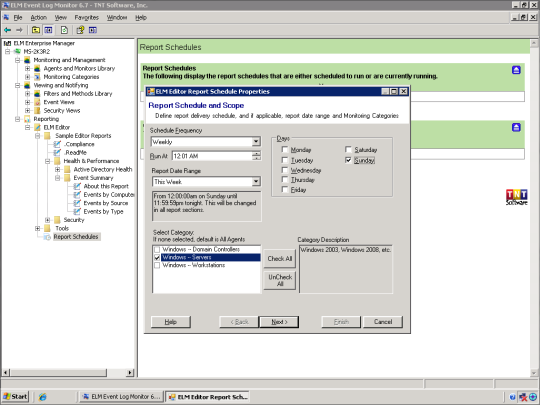The height and width of the screenshot is (405, 540).
Task: Click the Events by Type report icon
Action: tap(77, 211)
